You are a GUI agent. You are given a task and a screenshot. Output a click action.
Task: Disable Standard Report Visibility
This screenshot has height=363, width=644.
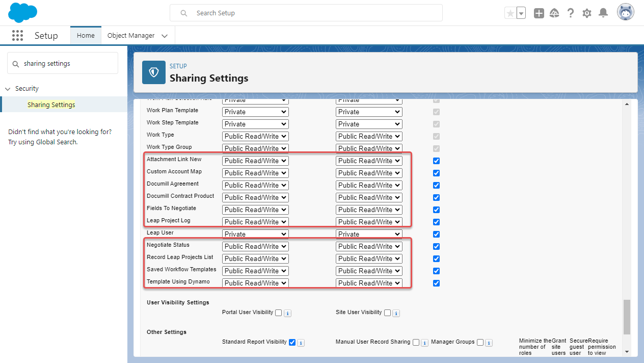pyautogui.click(x=292, y=342)
